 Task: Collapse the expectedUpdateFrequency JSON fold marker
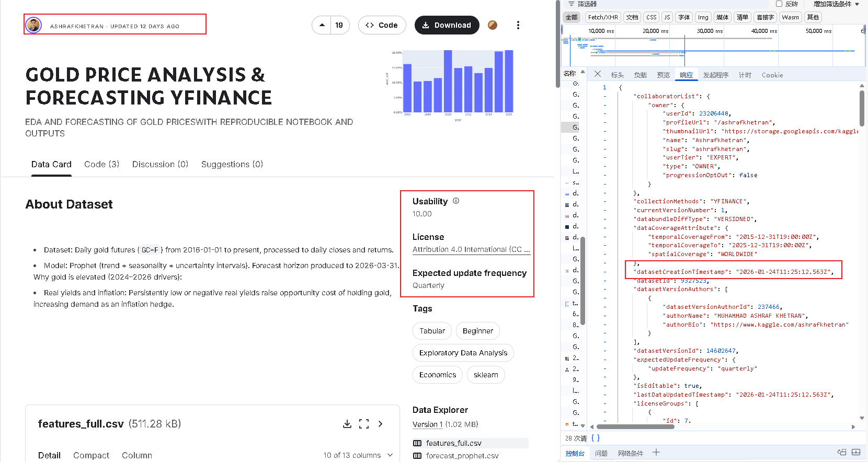(605, 360)
